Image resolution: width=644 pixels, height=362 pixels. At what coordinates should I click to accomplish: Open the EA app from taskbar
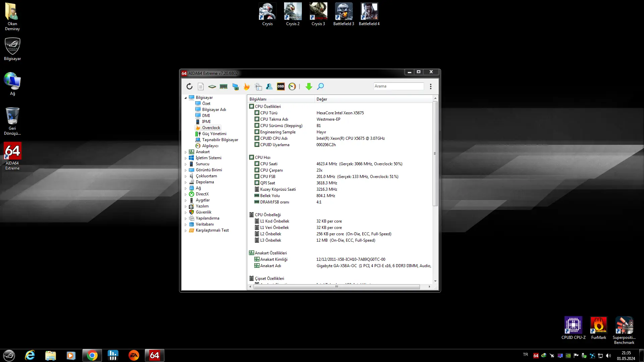pos(134,355)
